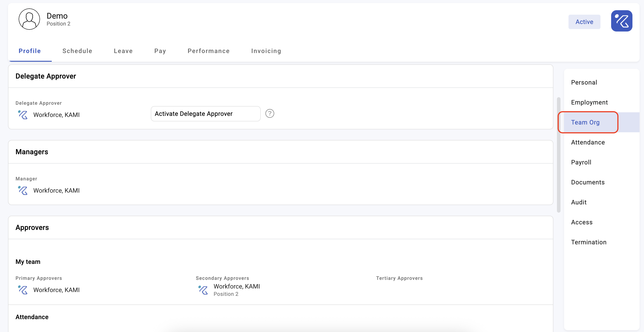Click the Approvers section heading
The image size is (644, 332).
pyautogui.click(x=32, y=227)
